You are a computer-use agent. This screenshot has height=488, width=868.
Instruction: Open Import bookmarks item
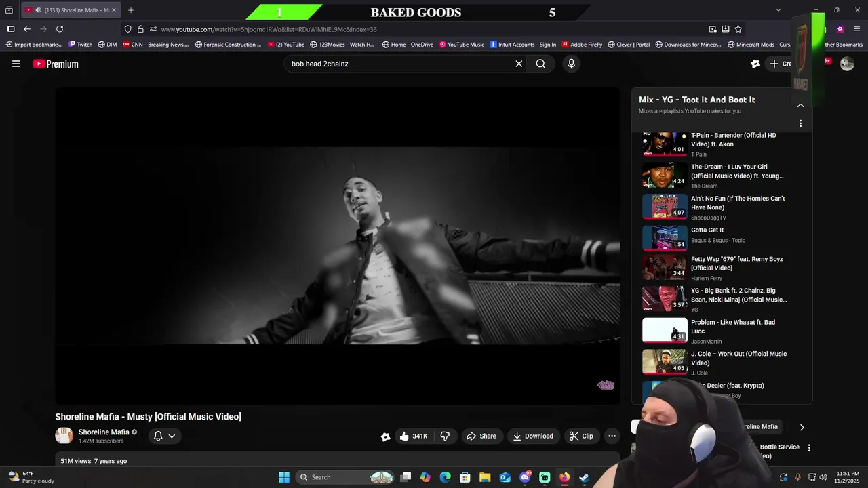tap(34, 45)
